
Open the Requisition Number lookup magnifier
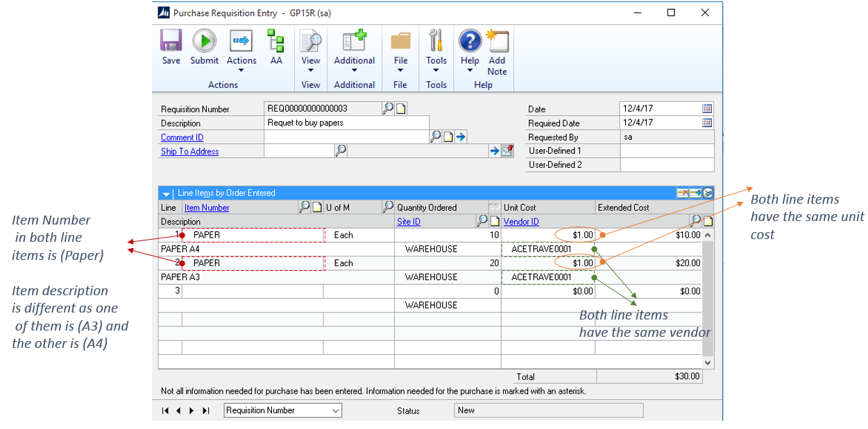click(387, 108)
